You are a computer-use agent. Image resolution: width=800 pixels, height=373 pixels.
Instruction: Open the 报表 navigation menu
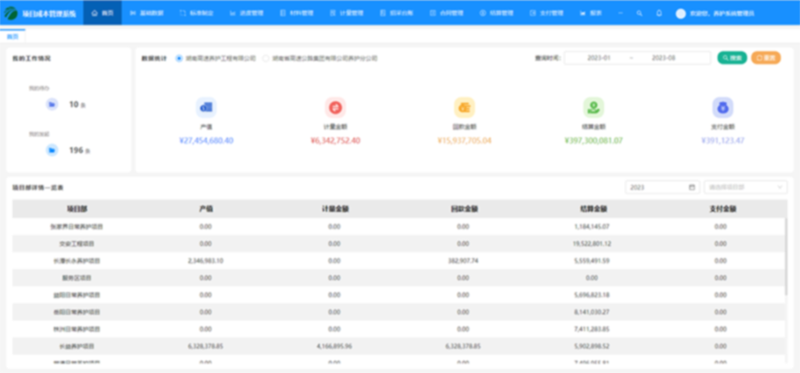[x=591, y=13]
